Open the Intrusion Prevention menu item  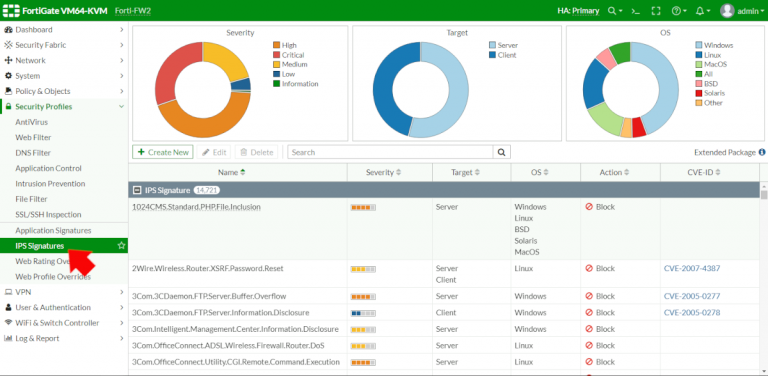click(x=50, y=184)
